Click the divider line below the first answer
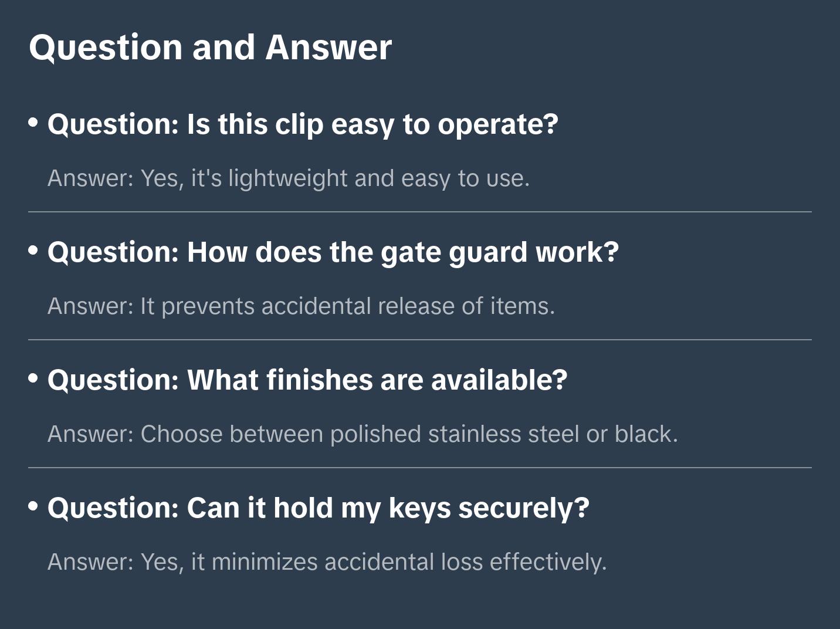 (x=420, y=212)
